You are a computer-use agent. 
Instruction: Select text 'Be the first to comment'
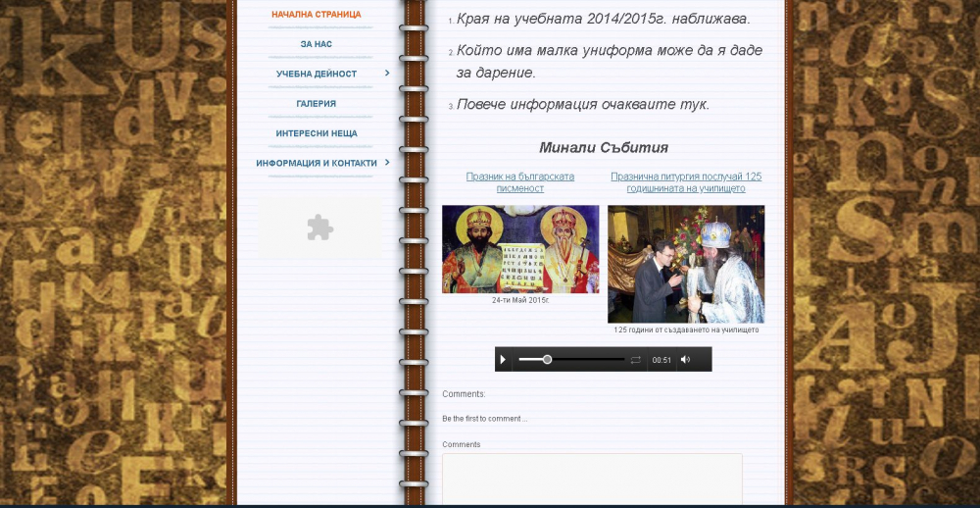[x=485, y=419]
